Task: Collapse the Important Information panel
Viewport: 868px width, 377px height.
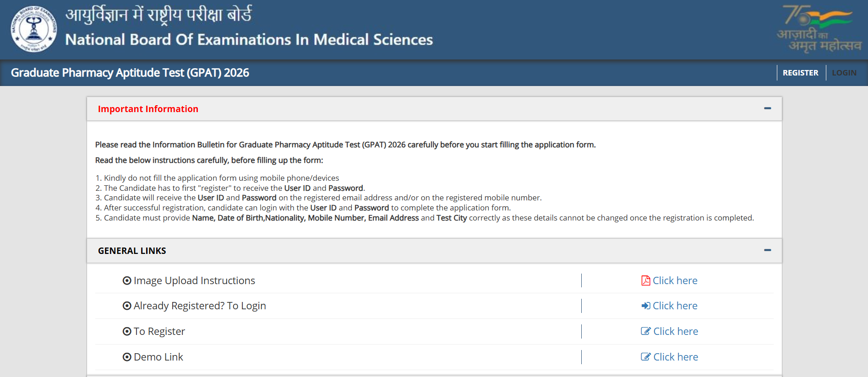Action: pyautogui.click(x=767, y=108)
